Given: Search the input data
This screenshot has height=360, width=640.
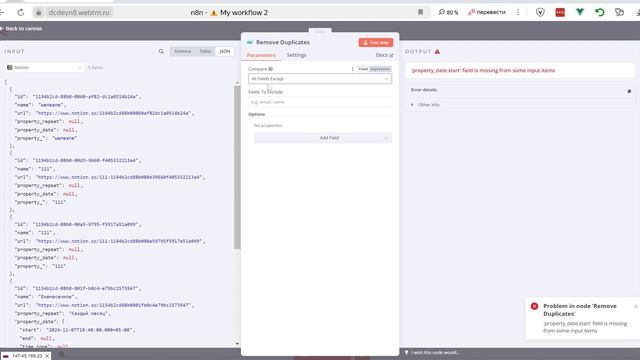Looking at the screenshot, I should click(x=161, y=51).
